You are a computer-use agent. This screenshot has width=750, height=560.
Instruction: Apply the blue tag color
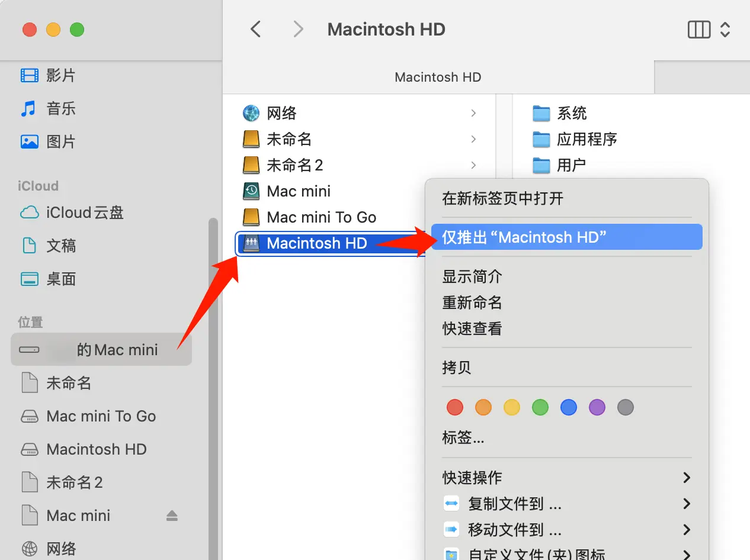tap(569, 407)
